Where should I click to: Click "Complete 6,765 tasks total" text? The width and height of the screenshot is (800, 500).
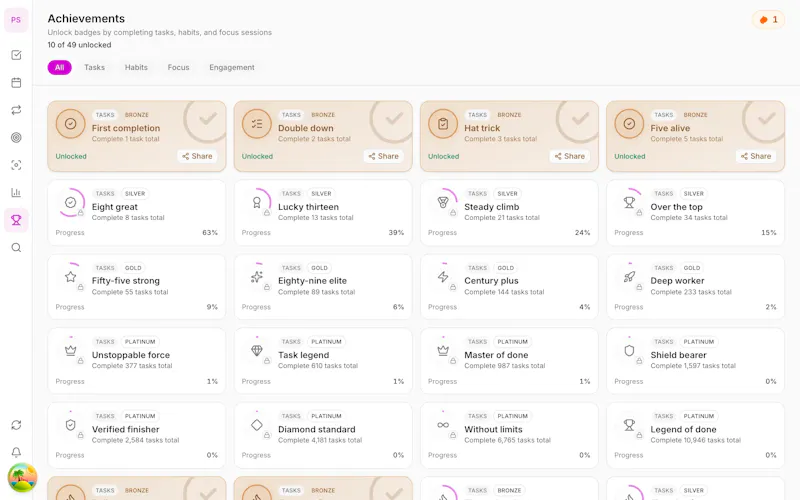point(507,440)
